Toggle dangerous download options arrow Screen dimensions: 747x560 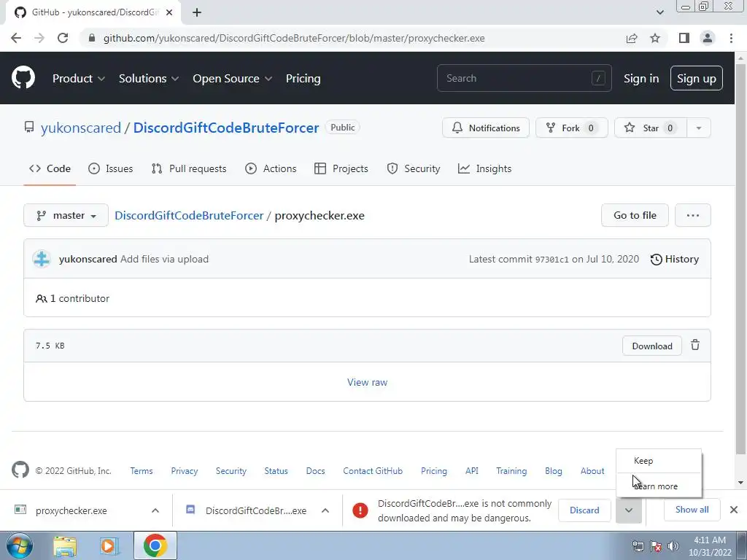(x=629, y=510)
